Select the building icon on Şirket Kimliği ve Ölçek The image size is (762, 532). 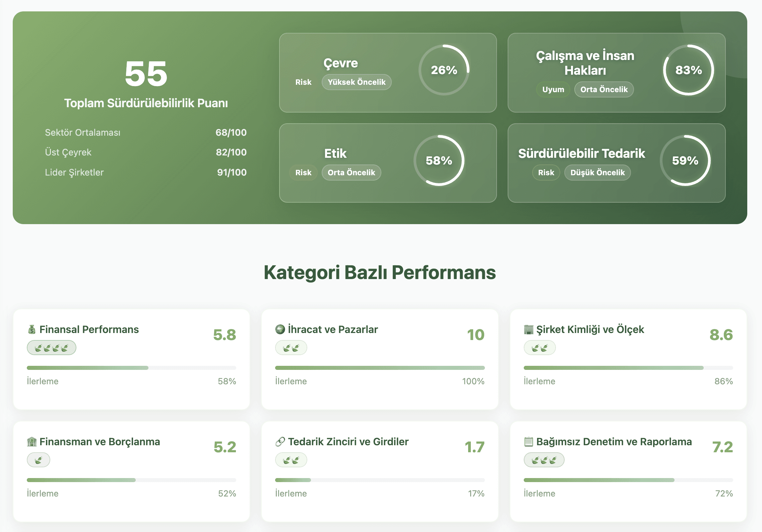(529, 330)
